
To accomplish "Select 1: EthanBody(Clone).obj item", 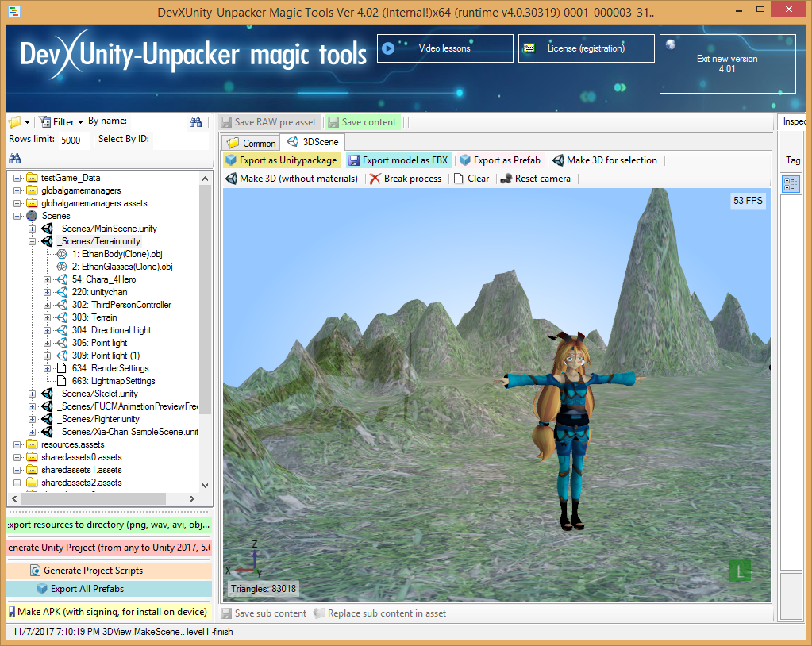I will click(x=117, y=254).
